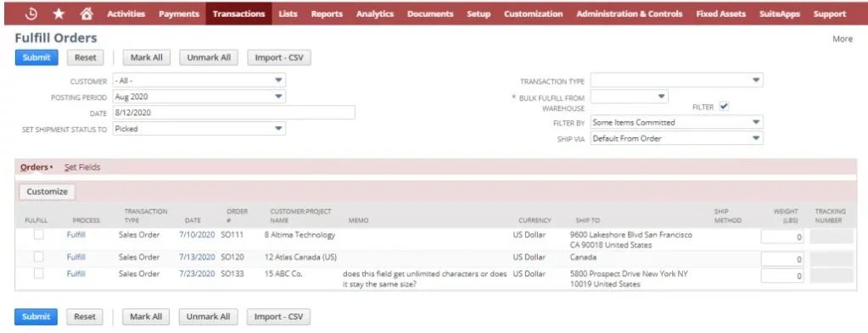Open the Activities menu

[x=126, y=14]
